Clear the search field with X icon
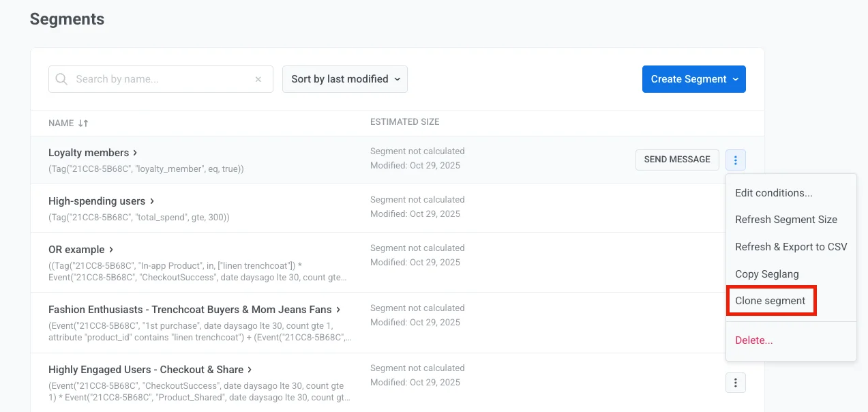 [x=258, y=79]
